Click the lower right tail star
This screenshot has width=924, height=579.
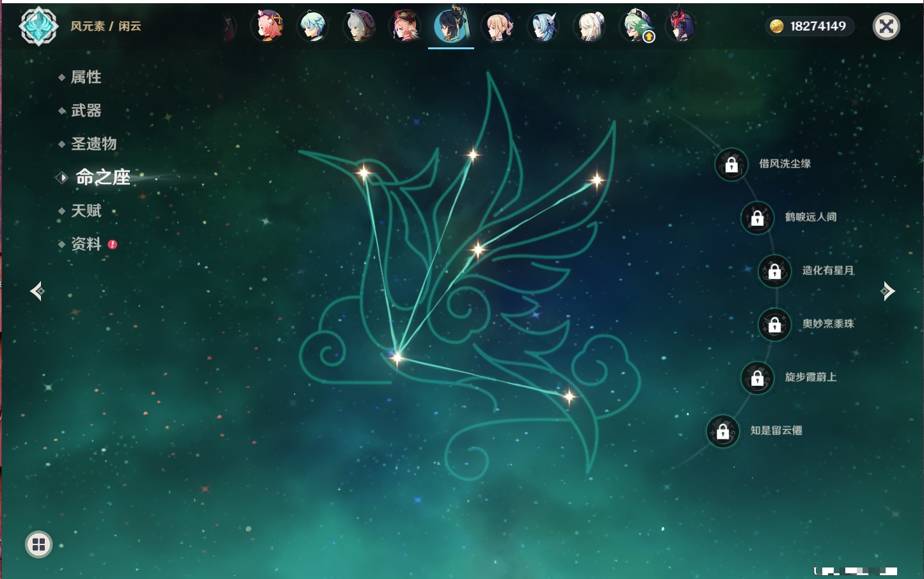(569, 397)
